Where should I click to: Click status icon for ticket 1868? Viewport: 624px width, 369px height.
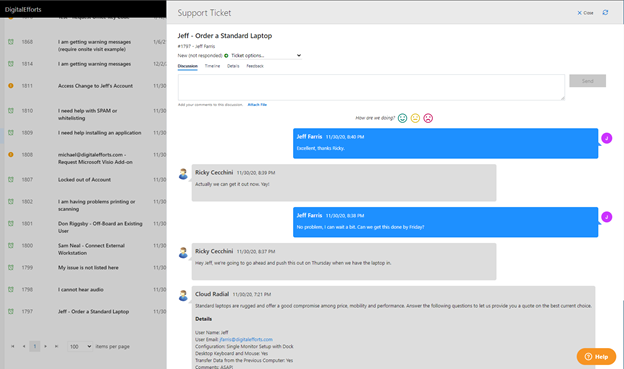[x=11, y=42]
